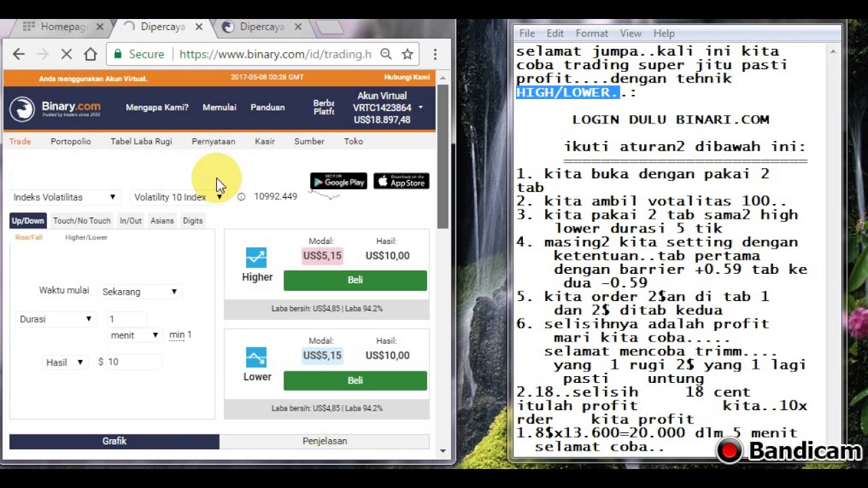
Task: Open App Store download badge
Action: click(401, 181)
